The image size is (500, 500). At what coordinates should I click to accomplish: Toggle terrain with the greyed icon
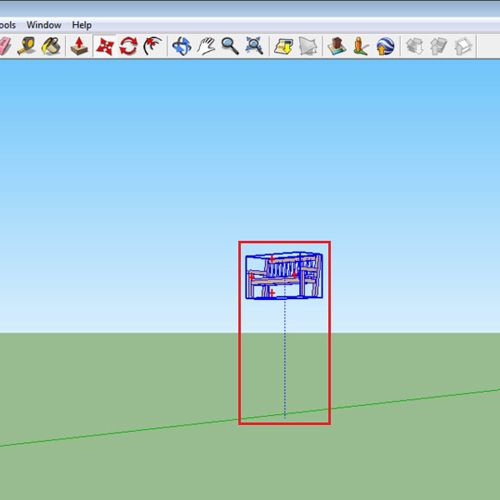point(307,46)
